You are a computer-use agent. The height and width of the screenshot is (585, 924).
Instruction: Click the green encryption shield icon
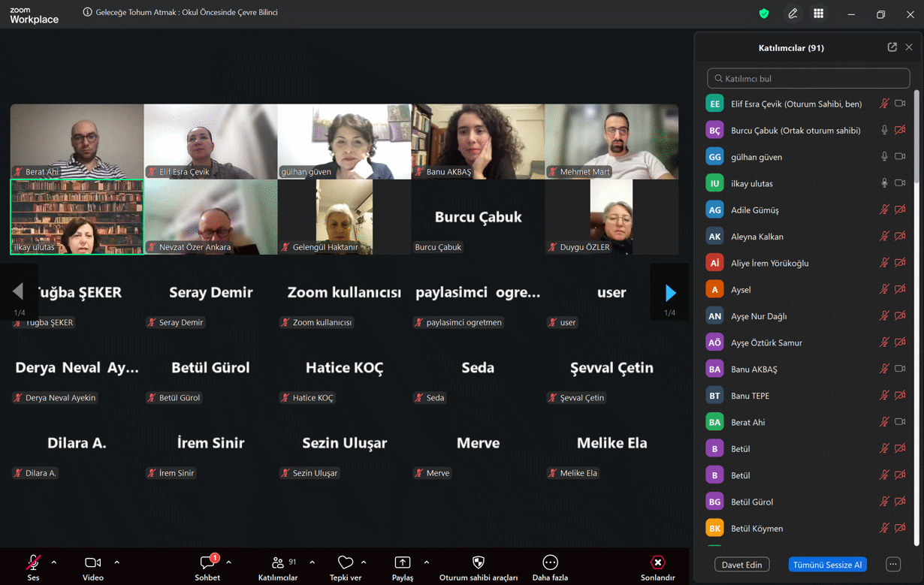(764, 14)
